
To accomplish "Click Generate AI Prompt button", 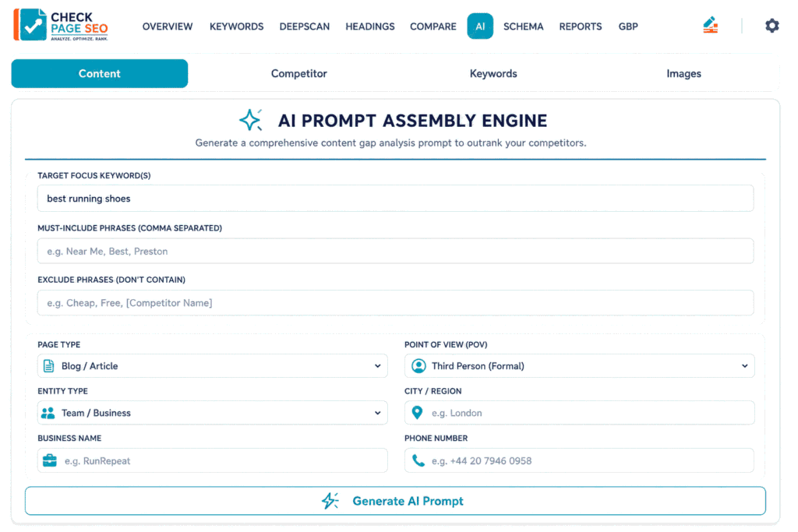I will tap(395, 501).
